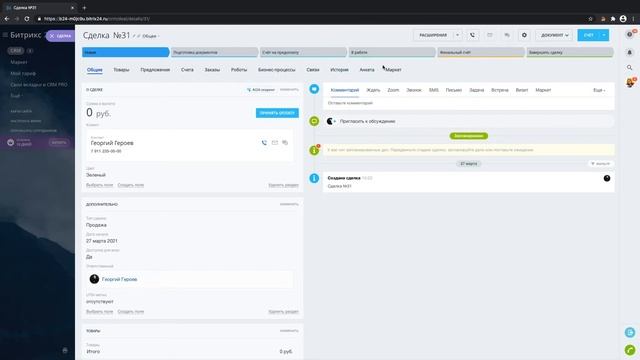Screen dimensions: 640x360
Task: Select the Задача timeline tab
Action: (x=476, y=90)
